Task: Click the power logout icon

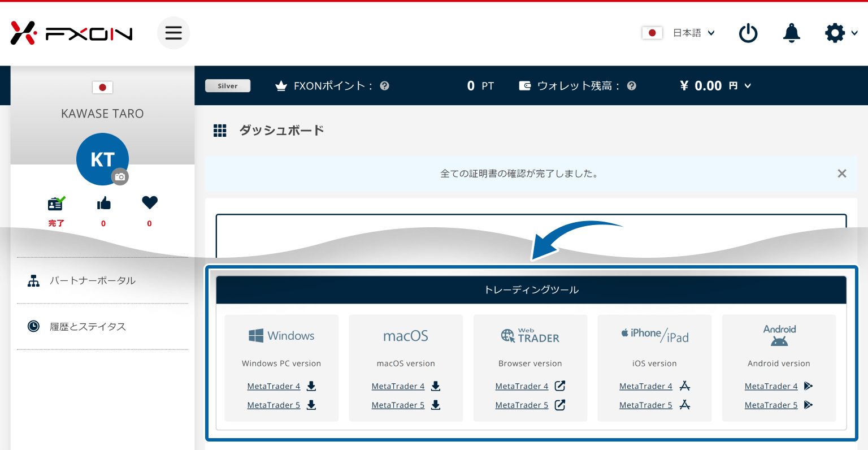Action: pyautogui.click(x=748, y=33)
